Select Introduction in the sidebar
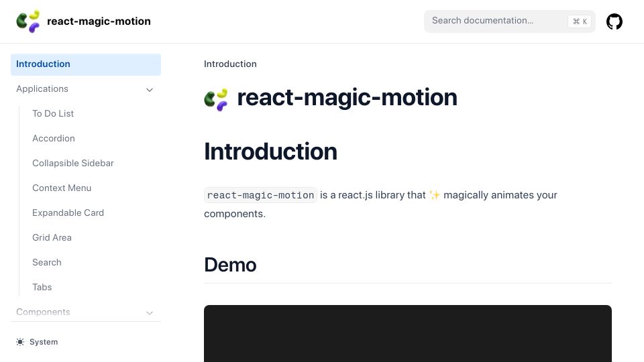 pos(85,64)
